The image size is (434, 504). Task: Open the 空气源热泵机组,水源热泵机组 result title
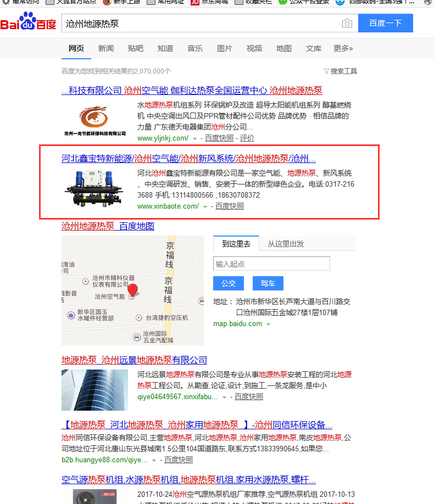pyautogui.click(x=188, y=480)
